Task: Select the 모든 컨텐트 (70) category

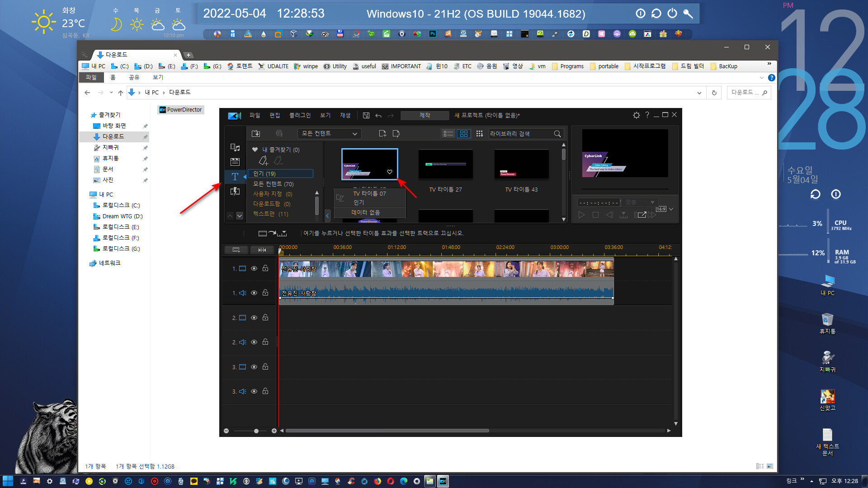Action: point(274,184)
